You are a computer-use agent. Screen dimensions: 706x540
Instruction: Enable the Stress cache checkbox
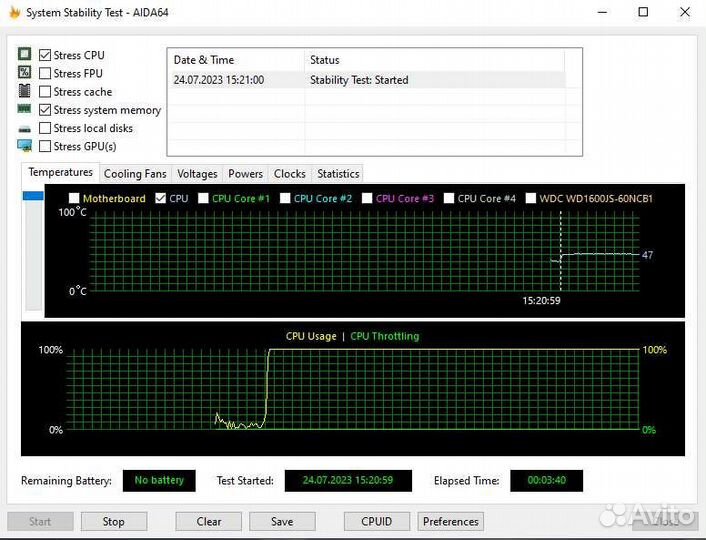click(45, 91)
